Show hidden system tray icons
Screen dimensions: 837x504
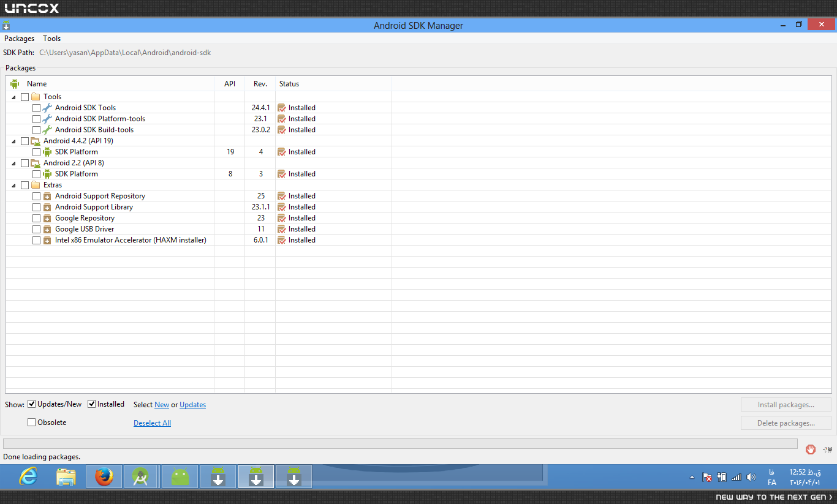[692, 477]
